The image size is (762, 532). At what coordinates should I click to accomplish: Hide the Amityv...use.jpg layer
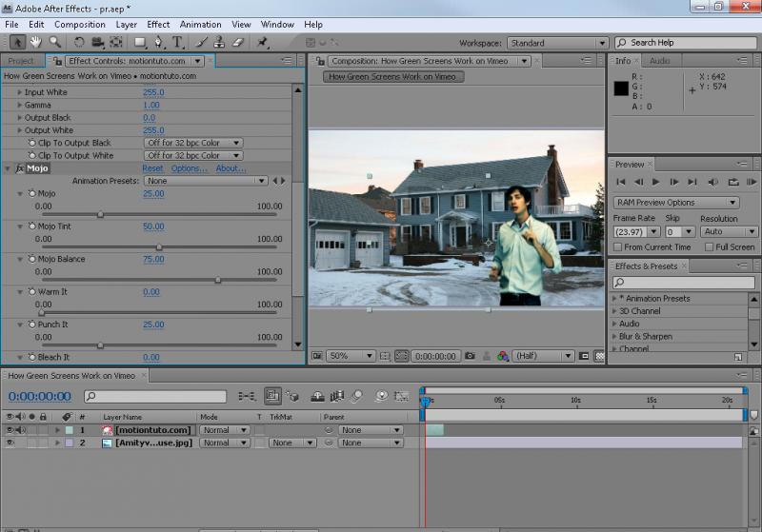[x=10, y=443]
